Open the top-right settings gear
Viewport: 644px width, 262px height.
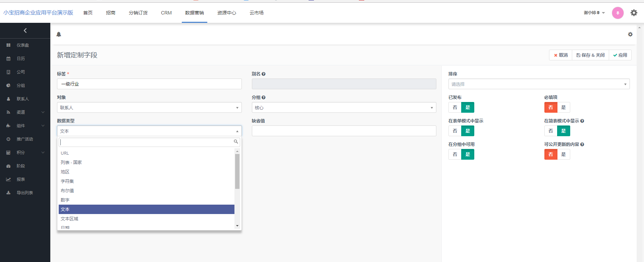pos(634,13)
